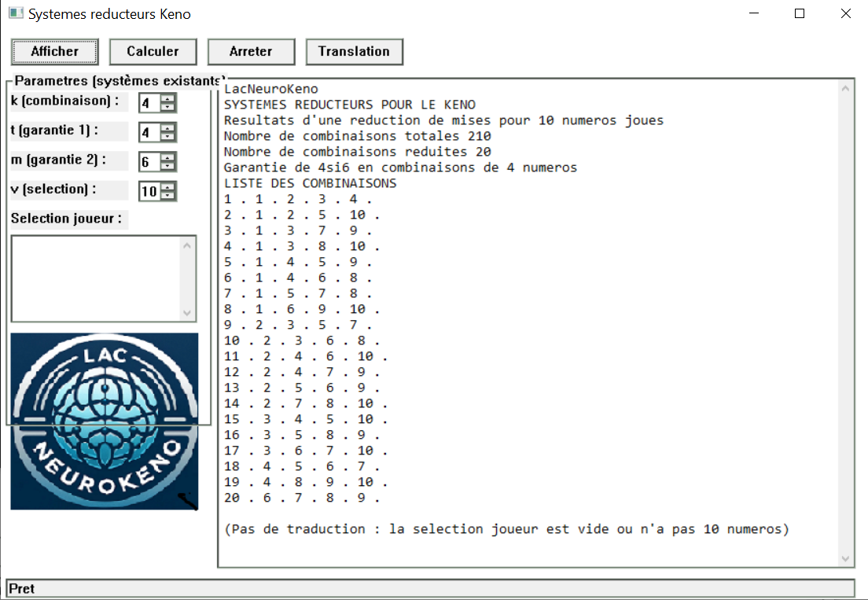The image size is (868, 600).
Task: Raise m (garantie 2) with the up arrow
Action: point(168,157)
